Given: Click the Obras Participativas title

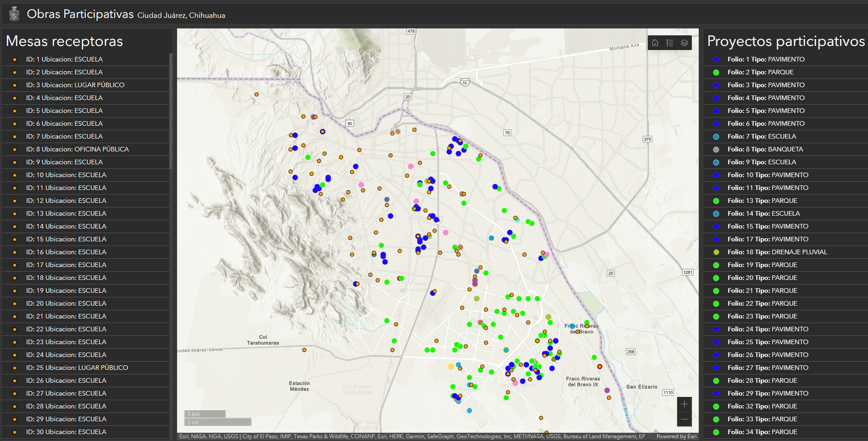Looking at the screenshot, I should point(80,14).
